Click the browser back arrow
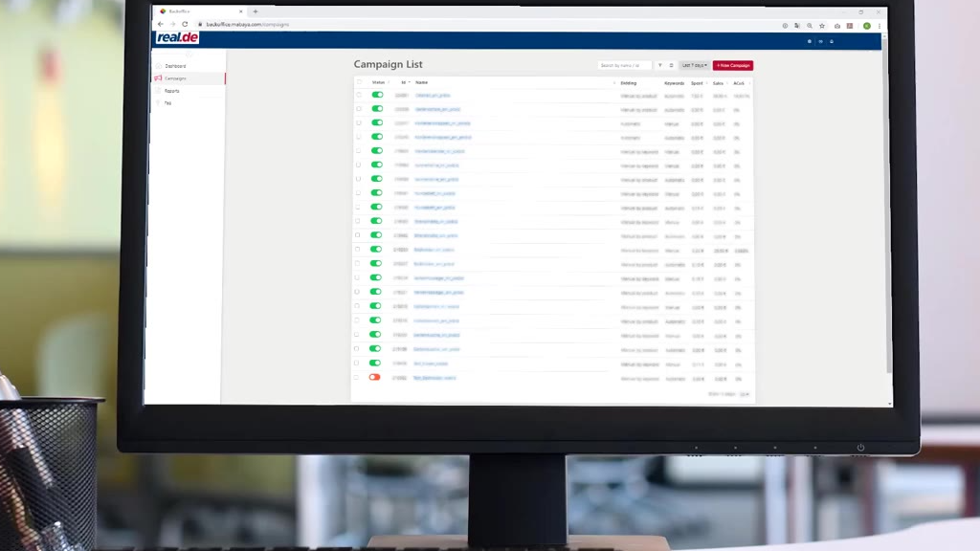 161,24
